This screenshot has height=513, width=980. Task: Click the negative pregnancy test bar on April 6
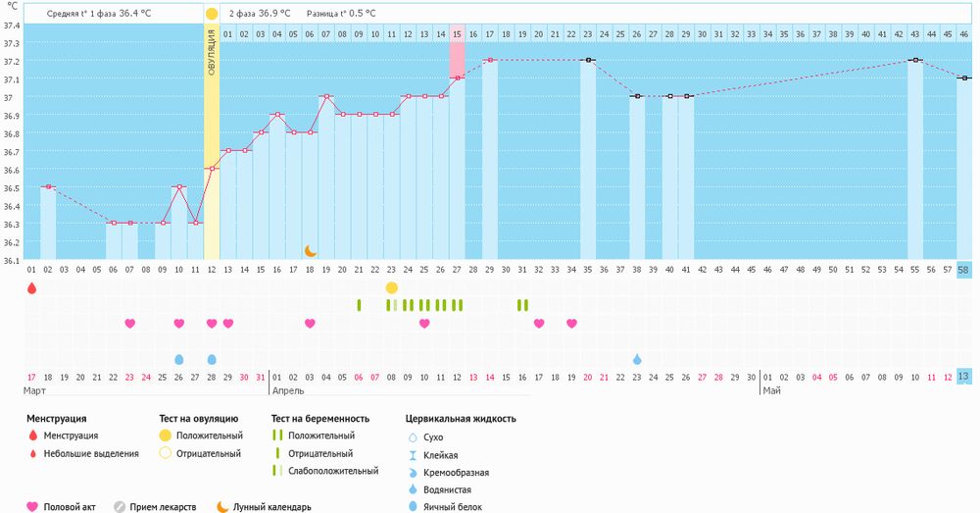[359, 305]
